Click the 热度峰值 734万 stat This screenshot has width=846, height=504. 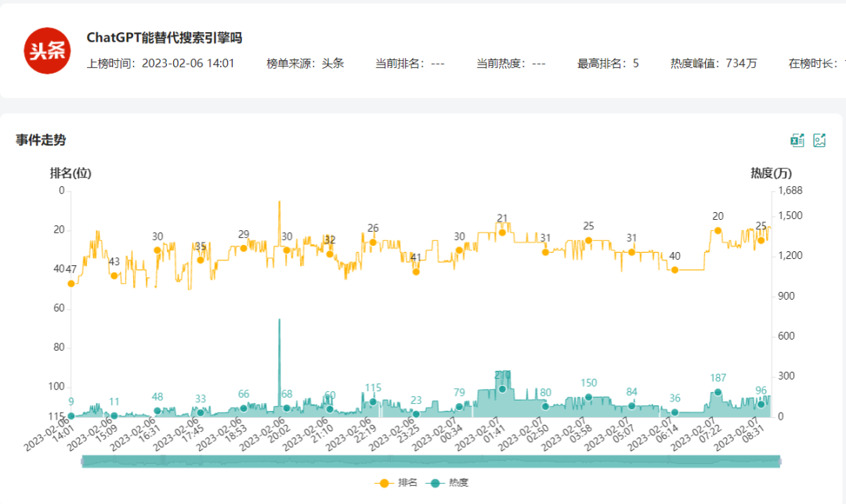(714, 63)
